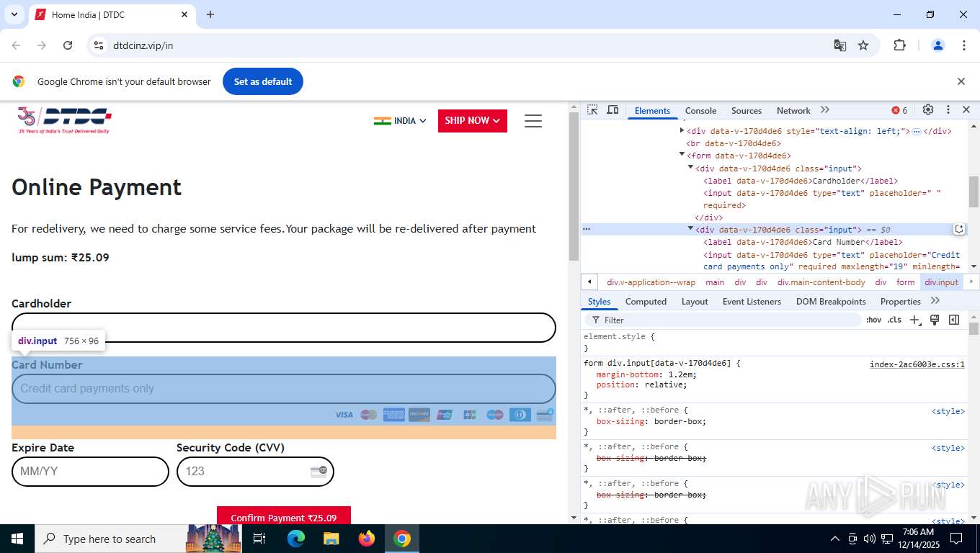The image size is (980, 553).
Task: Select the Elements tab
Action: coord(652,110)
